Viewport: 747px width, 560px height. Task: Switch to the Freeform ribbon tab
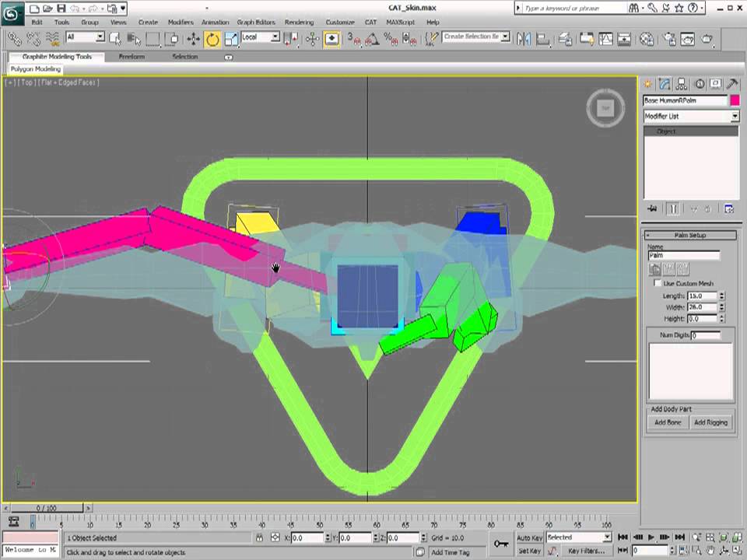point(132,57)
